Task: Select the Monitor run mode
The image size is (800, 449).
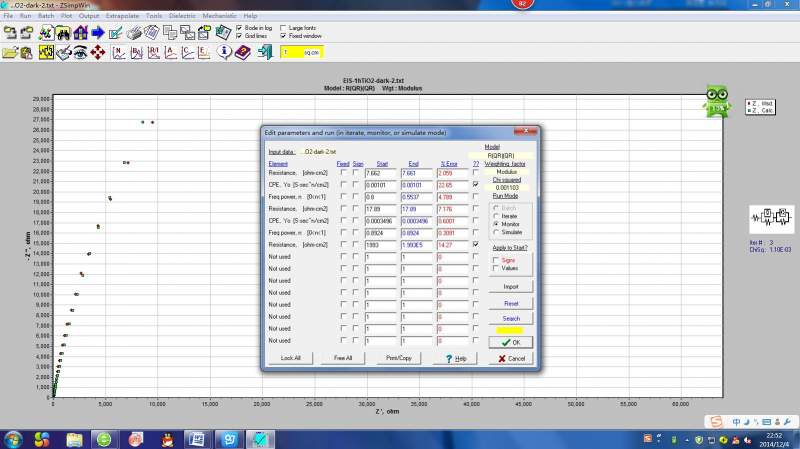Action: point(495,224)
